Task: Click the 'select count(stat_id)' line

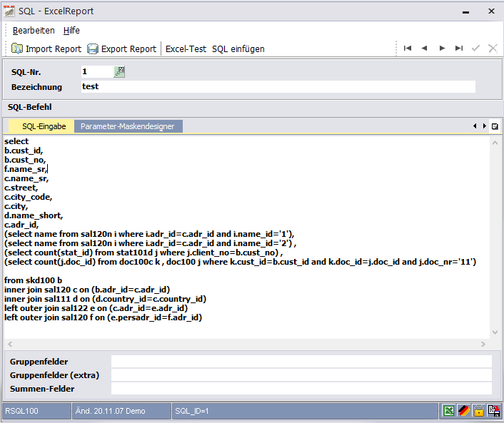Action: pos(143,253)
